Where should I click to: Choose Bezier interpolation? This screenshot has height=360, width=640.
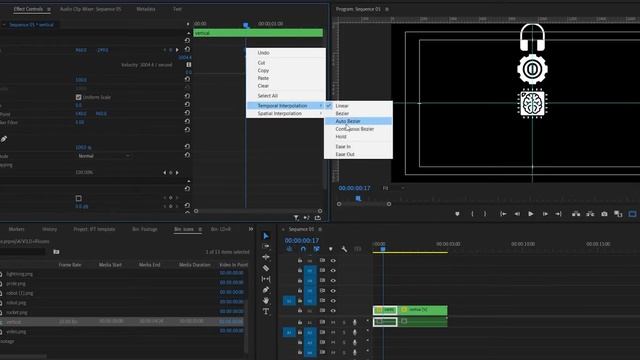[x=358, y=113]
